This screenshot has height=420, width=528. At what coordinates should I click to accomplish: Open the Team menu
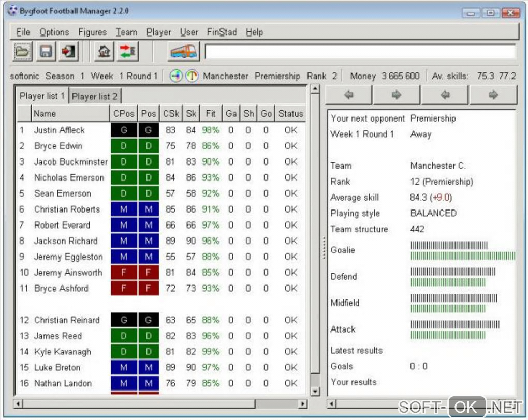126,32
